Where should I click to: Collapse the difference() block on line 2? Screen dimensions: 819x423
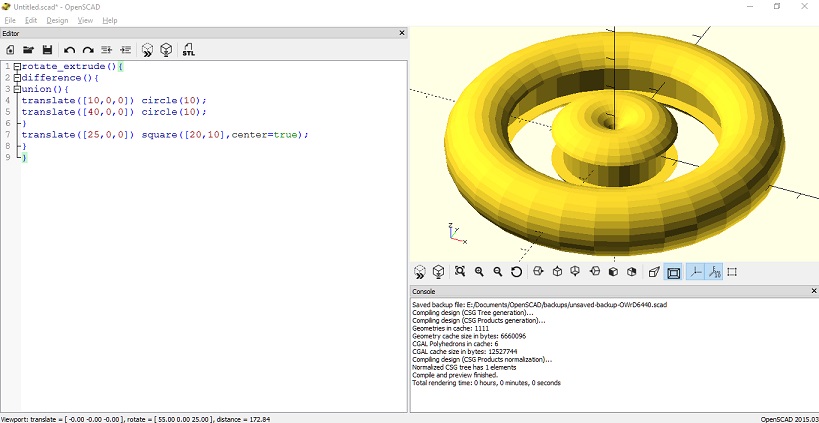pos(17,78)
